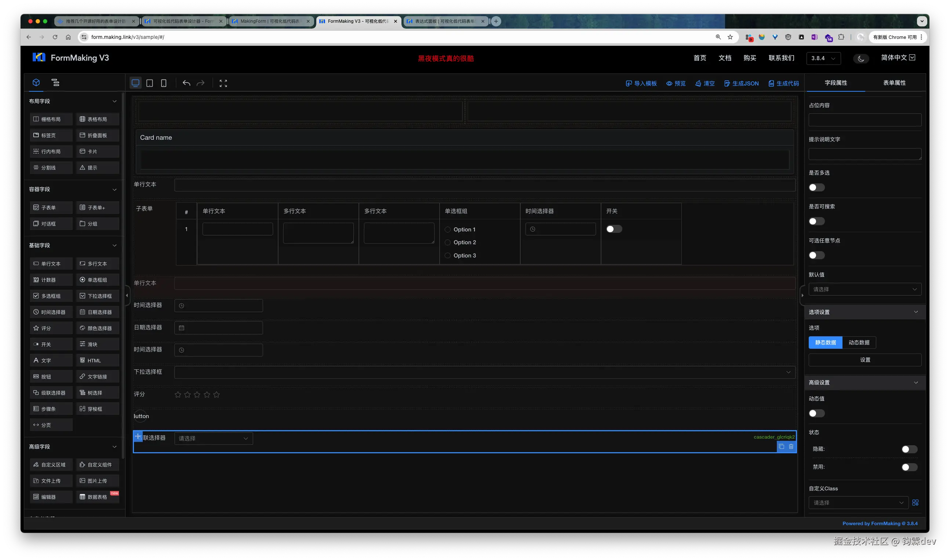Toggle the 隐藏 status switch

pyautogui.click(x=909, y=449)
